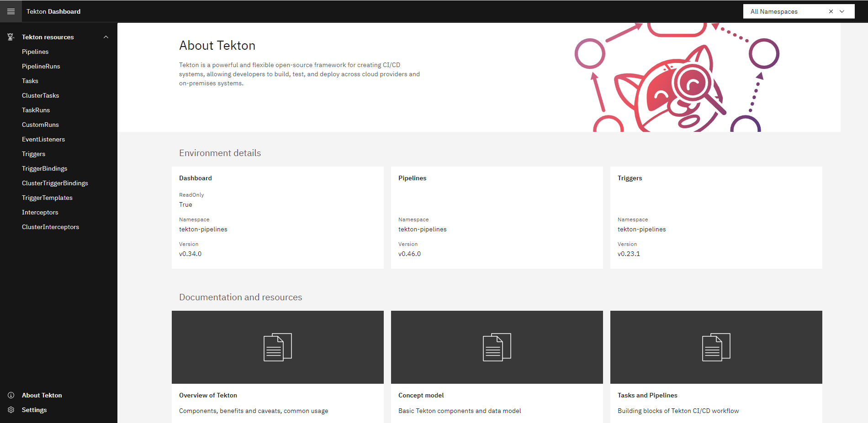Open the Concept model documentation
Screen dimensions: 868x423
pyautogui.click(x=421, y=395)
